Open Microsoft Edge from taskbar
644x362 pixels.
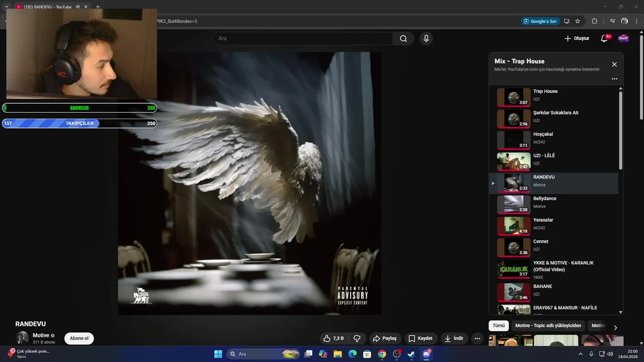click(353, 354)
